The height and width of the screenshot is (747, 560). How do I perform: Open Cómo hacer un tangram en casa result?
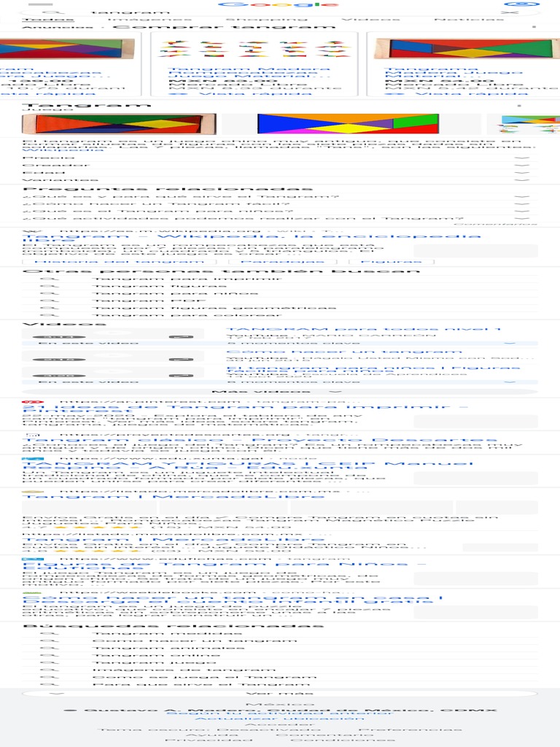coord(233,600)
